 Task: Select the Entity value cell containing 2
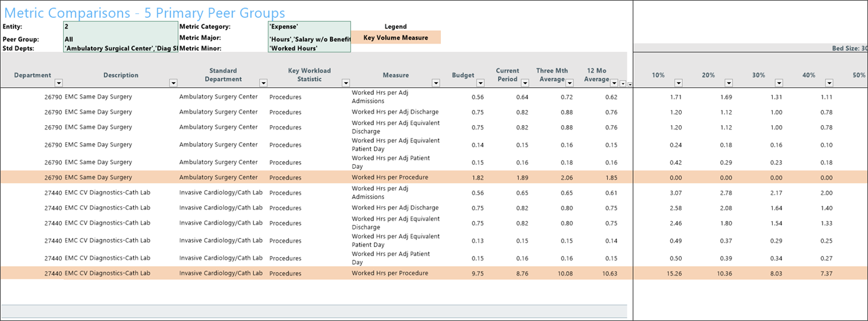[121, 27]
